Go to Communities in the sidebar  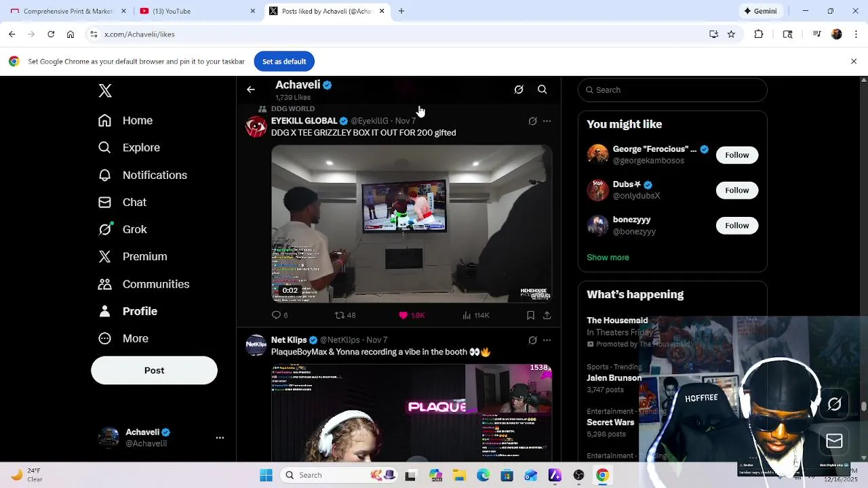(143, 284)
